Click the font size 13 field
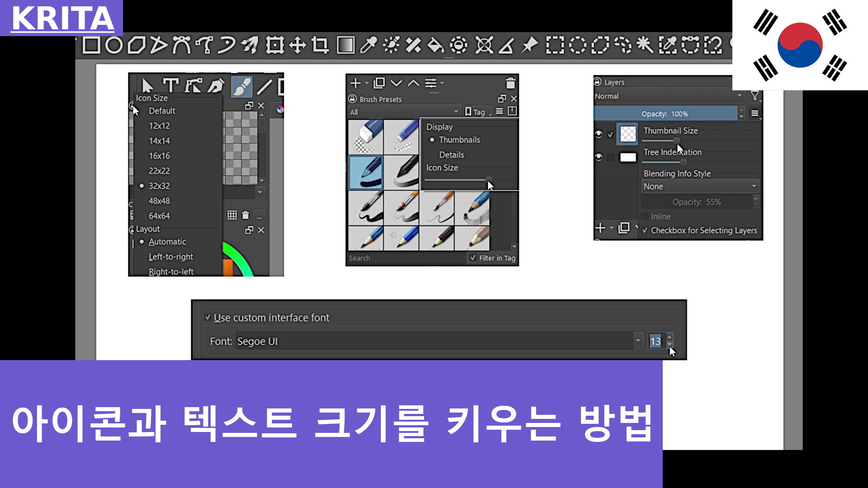 click(x=656, y=341)
